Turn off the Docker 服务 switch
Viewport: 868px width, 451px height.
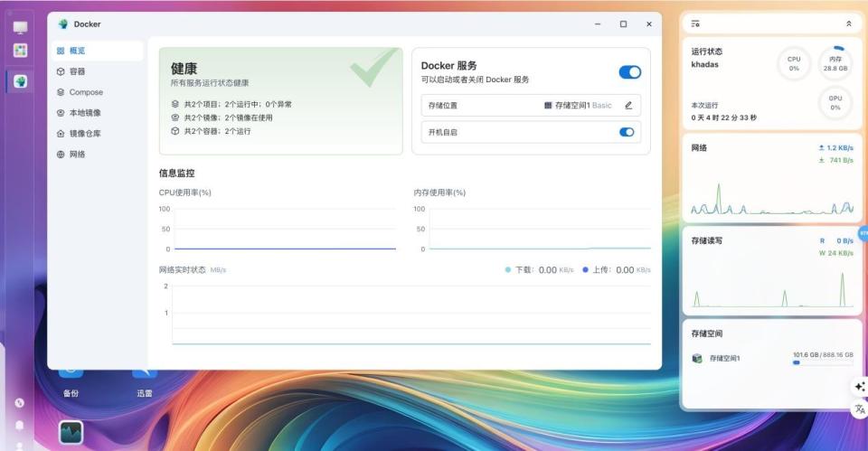pyautogui.click(x=629, y=72)
